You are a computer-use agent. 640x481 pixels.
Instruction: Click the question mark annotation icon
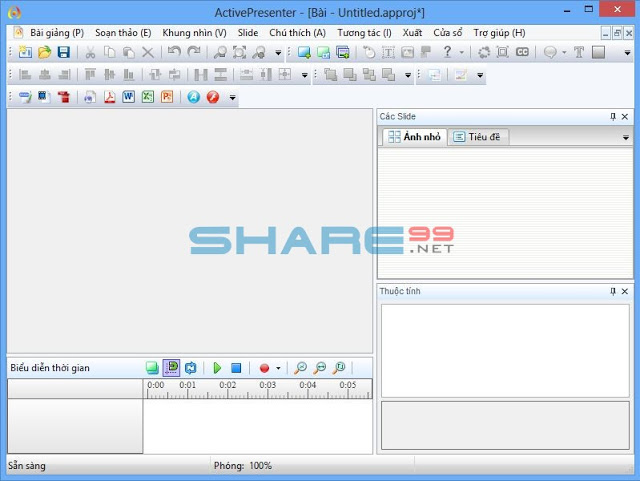(447, 52)
